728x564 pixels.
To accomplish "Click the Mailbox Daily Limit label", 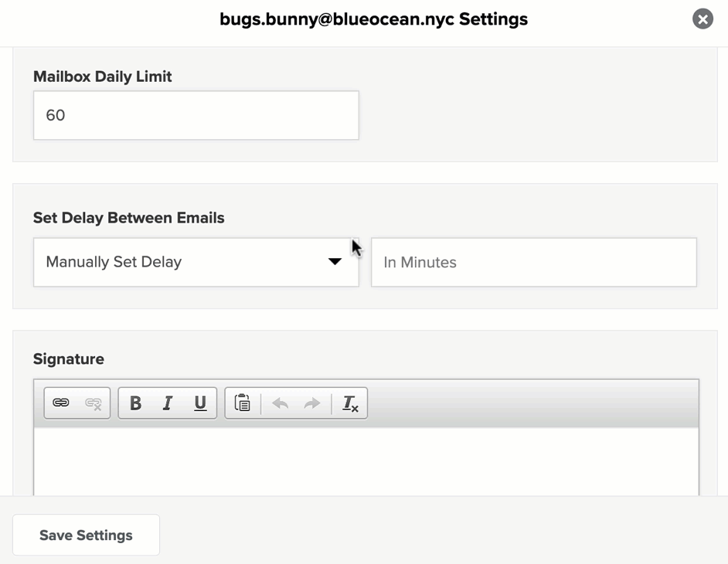I will tap(103, 76).
